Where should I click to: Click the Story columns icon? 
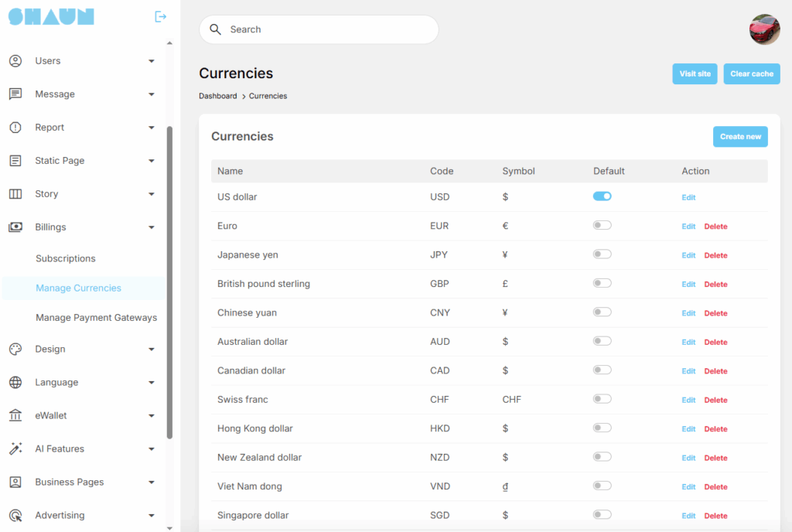[x=15, y=194]
